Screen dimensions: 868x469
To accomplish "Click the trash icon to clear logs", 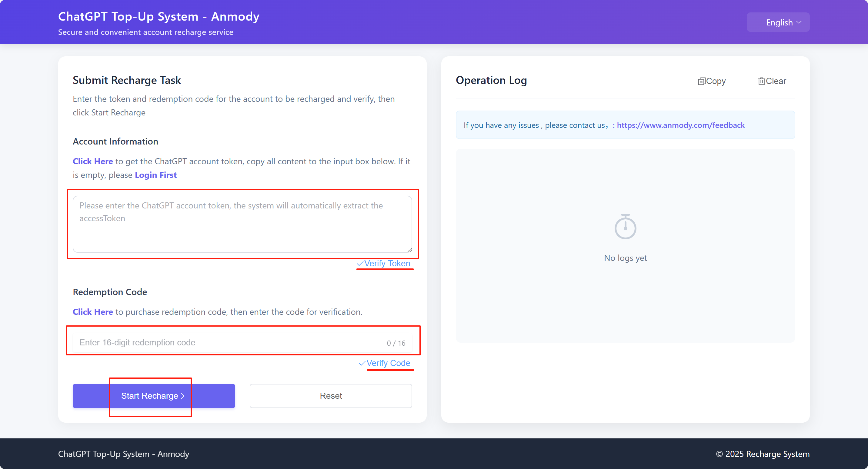I will click(x=761, y=81).
